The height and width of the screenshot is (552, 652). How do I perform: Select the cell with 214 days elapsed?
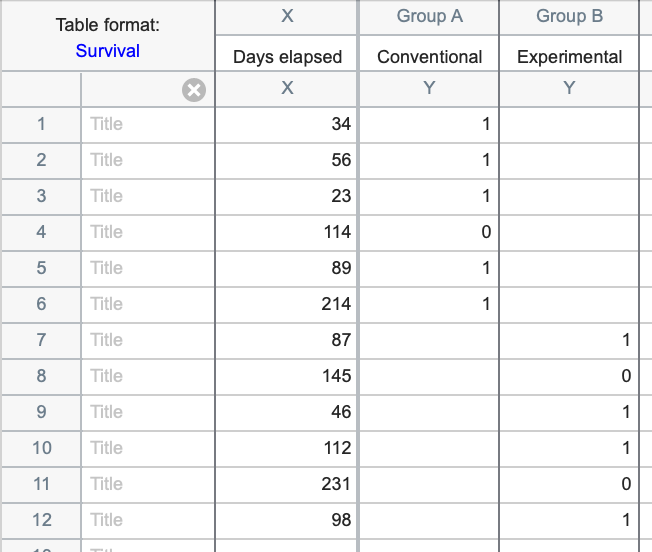tap(287, 304)
